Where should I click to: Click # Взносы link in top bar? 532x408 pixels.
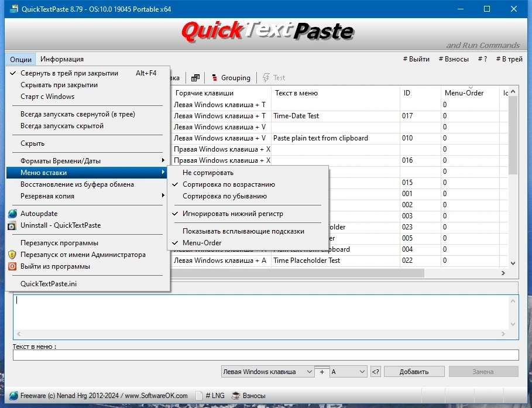454,59
